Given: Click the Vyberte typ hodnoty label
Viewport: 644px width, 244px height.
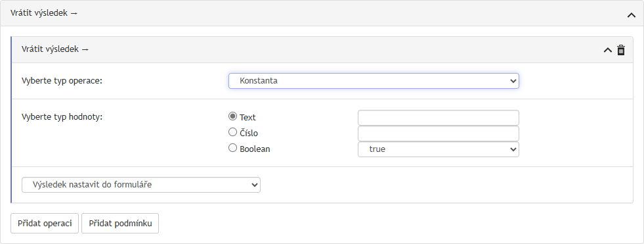Looking at the screenshot, I should (x=62, y=117).
